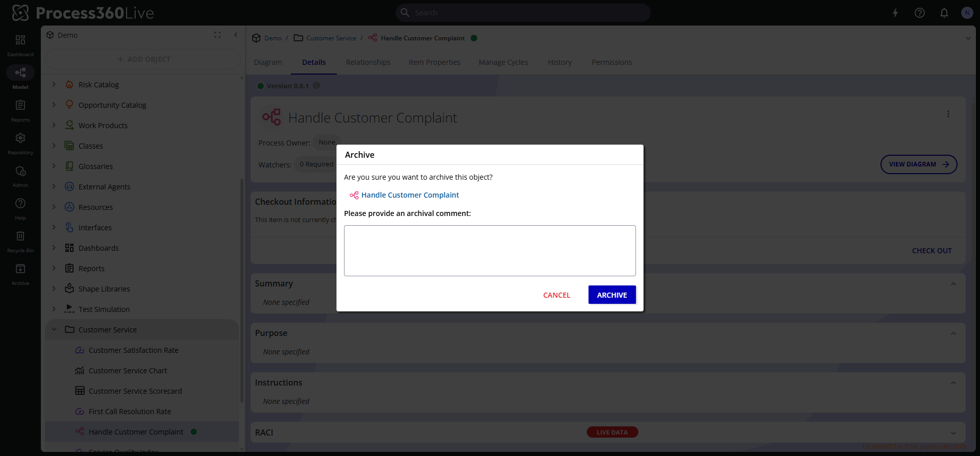
Task: Expand the Resources tree node
Action: pos(54,207)
